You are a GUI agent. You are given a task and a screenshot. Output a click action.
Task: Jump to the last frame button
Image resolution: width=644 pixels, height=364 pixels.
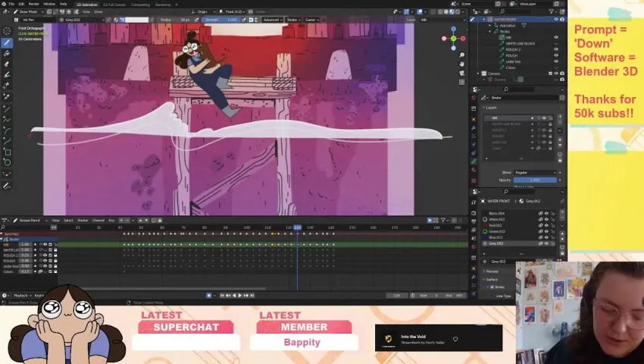[x=252, y=295]
